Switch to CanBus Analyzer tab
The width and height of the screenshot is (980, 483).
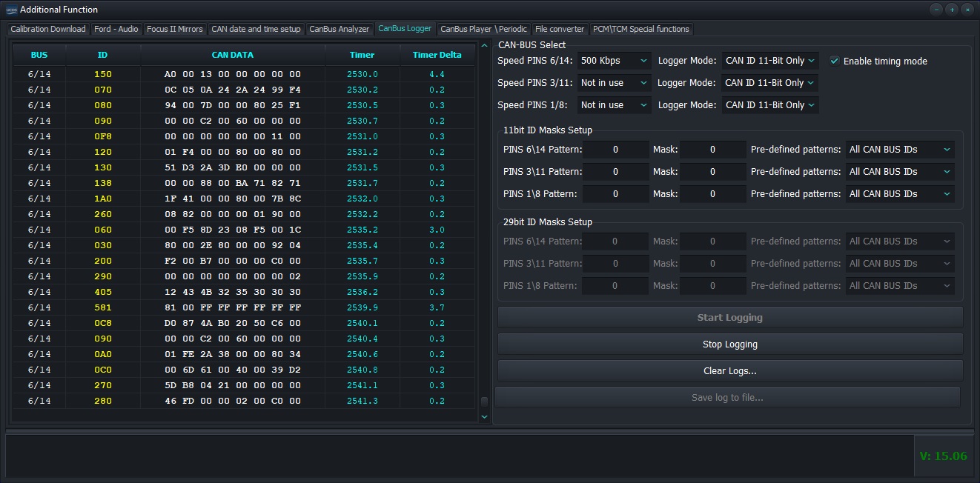point(339,29)
